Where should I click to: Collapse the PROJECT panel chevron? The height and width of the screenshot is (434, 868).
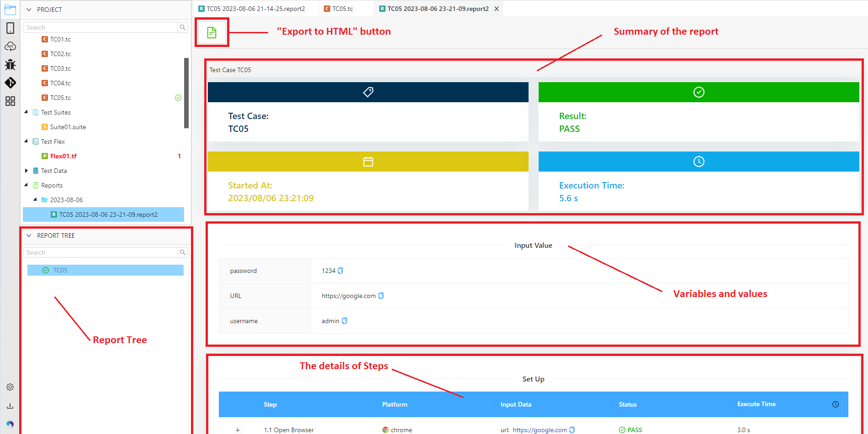(x=29, y=10)
